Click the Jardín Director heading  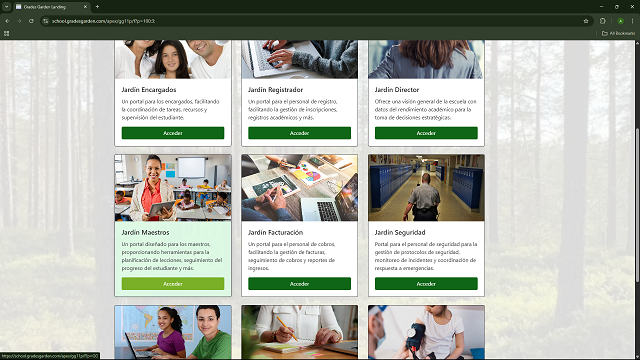pos(397,90)
